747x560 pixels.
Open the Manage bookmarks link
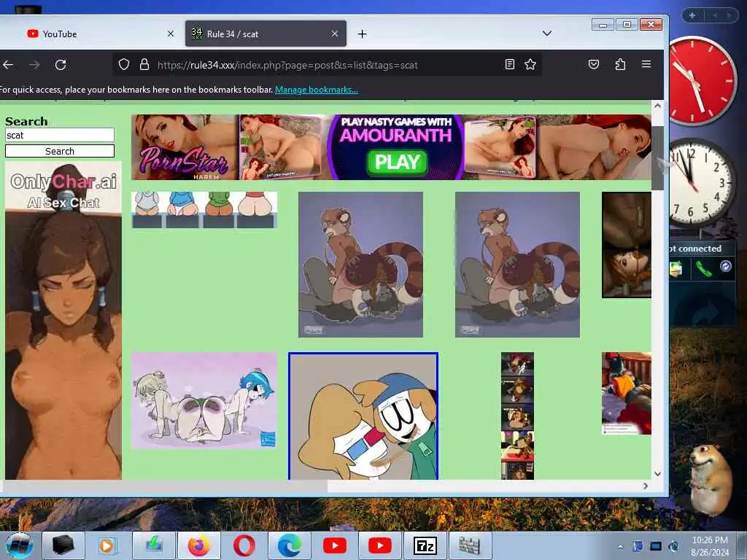pos(317,90)
